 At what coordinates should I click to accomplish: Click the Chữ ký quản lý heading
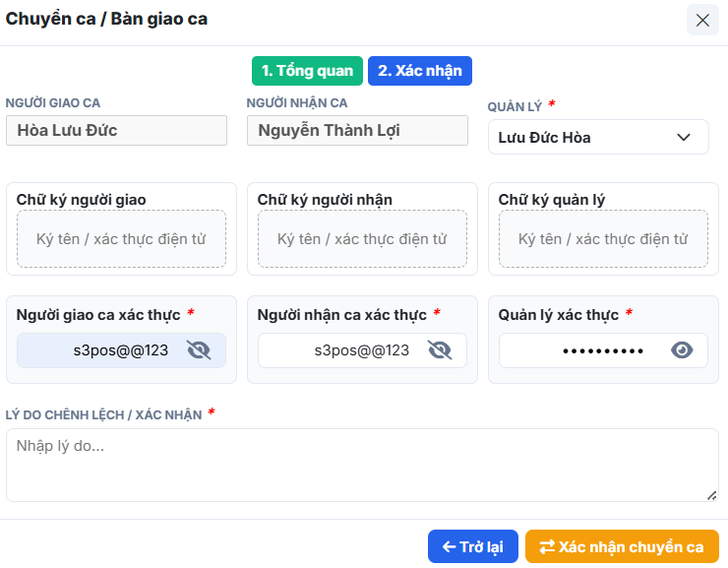coord(552,200)
